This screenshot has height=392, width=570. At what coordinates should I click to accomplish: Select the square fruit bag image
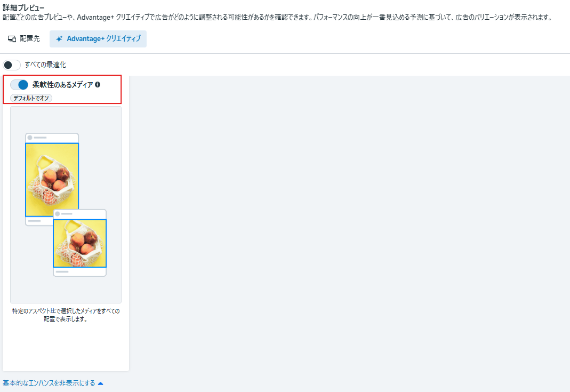coord(79,243)
